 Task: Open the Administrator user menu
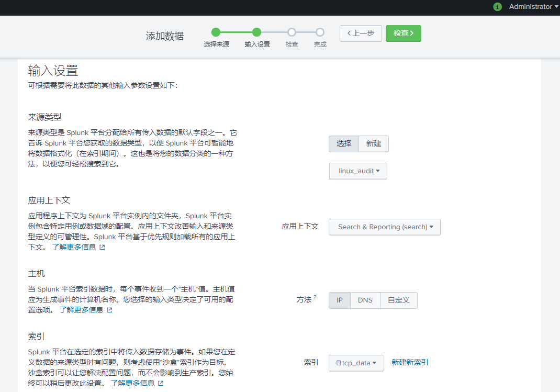[x=534, y=7]
